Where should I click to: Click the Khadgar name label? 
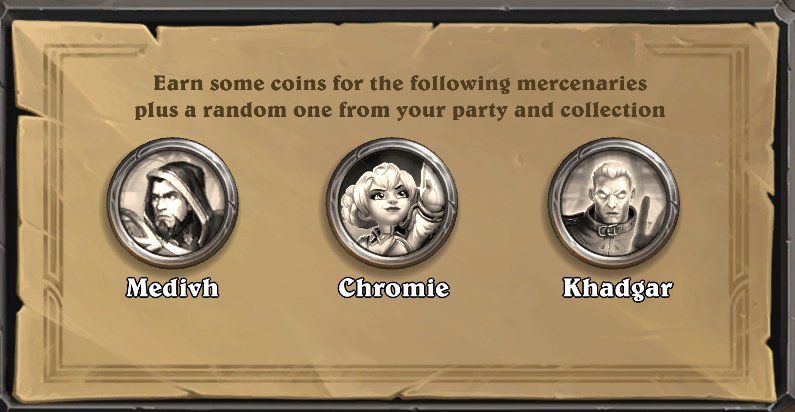618,288
